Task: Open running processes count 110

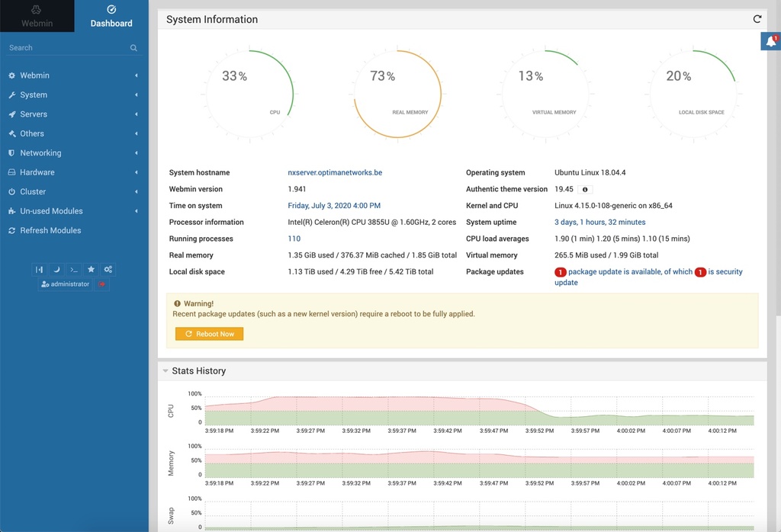Action: pos(294,239)
